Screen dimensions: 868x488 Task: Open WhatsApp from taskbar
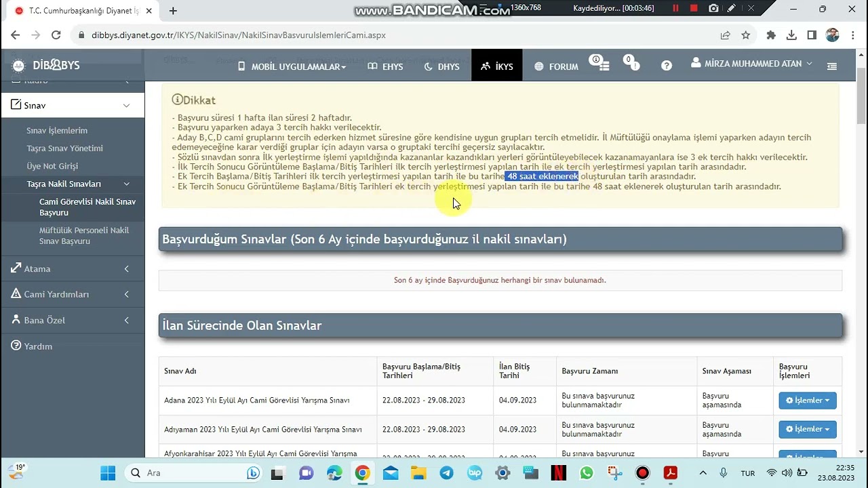[587, 472]
